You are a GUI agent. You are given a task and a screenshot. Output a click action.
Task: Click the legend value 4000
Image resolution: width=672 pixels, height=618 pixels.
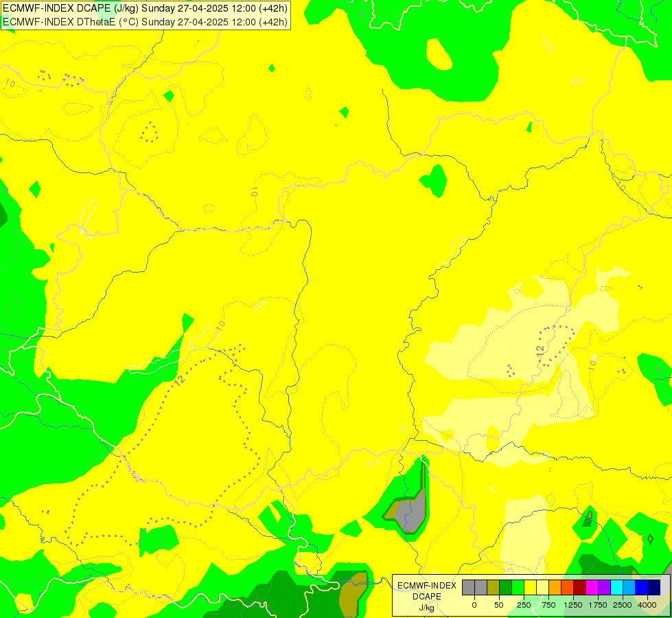[647, 605]
